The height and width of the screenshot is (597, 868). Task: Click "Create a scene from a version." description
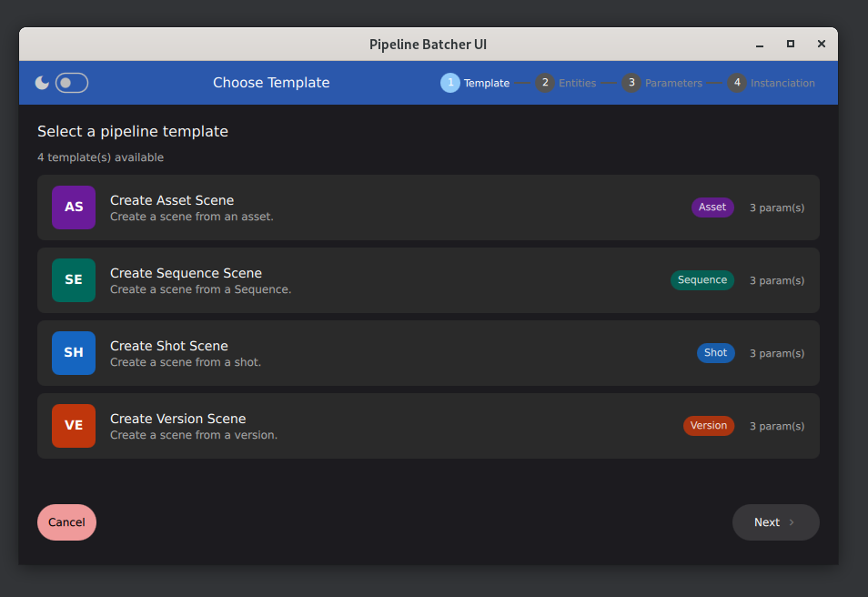(x=194, y=435)
